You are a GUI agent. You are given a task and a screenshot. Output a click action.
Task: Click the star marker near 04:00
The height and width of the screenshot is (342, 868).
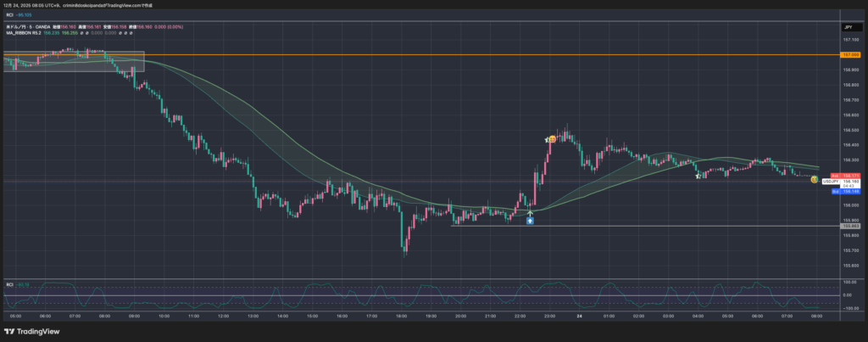698,177
